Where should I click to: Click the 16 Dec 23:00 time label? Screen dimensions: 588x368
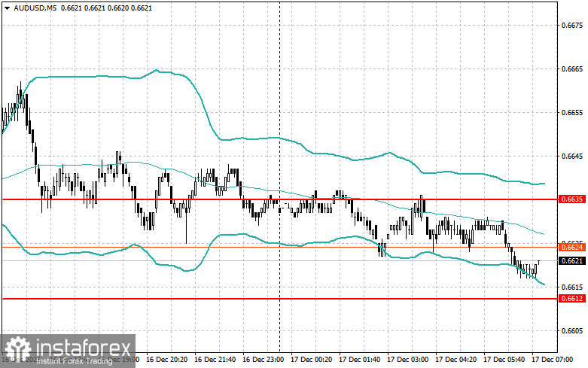[x=263, y=360]
